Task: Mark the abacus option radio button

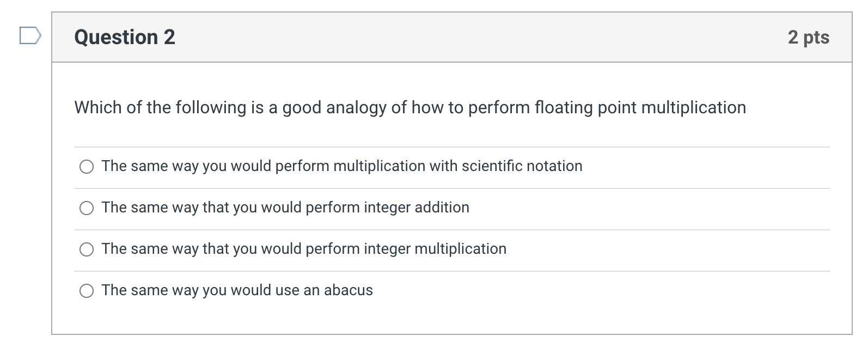Action: pos(87,291)
